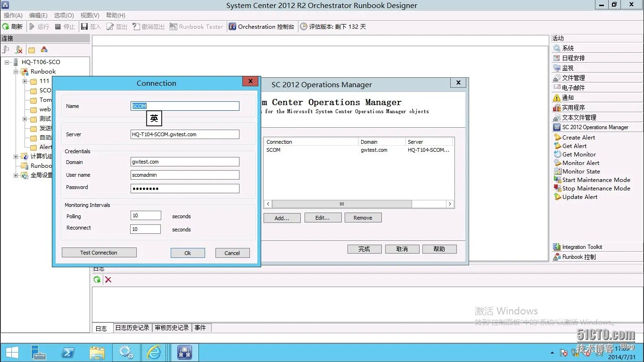Open the Runbook Tester toolbar item
Image resolution: width=644 pixels, height=362 pixels.
pyautogui.click(x=196, y=27)
